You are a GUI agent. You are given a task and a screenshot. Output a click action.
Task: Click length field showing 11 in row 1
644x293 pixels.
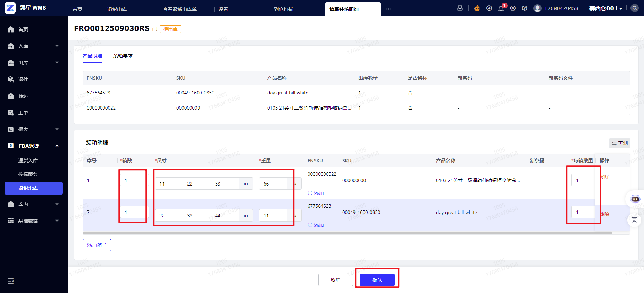169,183
